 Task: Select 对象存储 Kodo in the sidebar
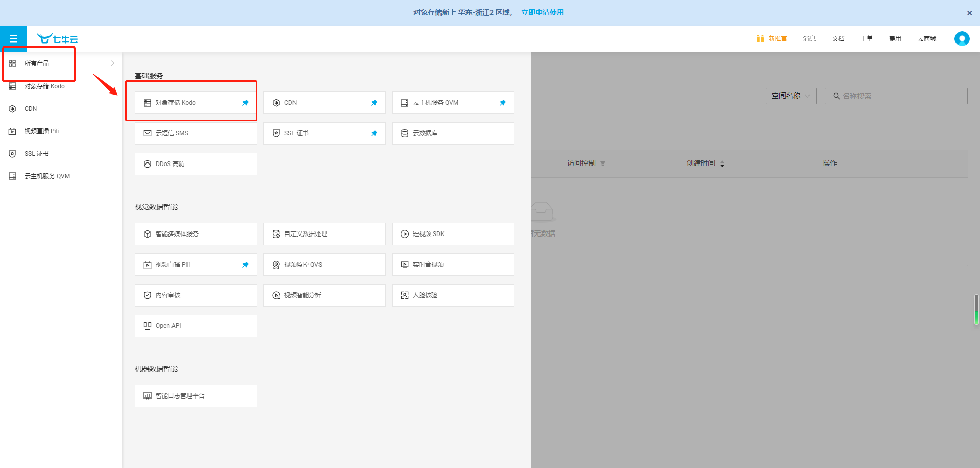(61, 86)
